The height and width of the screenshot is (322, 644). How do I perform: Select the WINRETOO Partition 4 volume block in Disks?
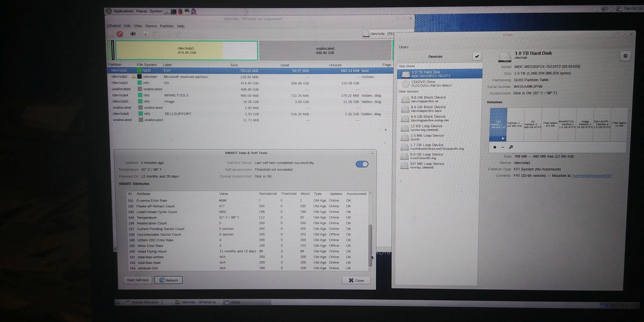click(x=567, y=124)
